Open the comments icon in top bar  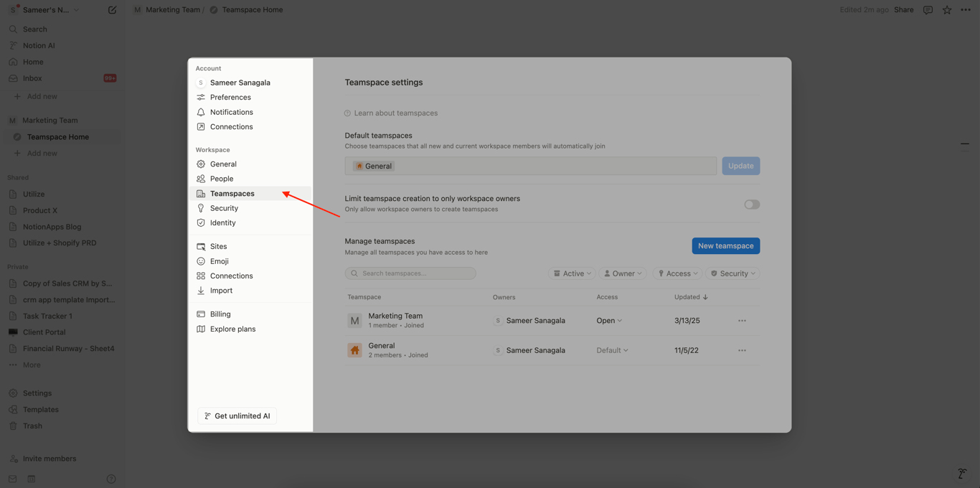tap(928, 10)
